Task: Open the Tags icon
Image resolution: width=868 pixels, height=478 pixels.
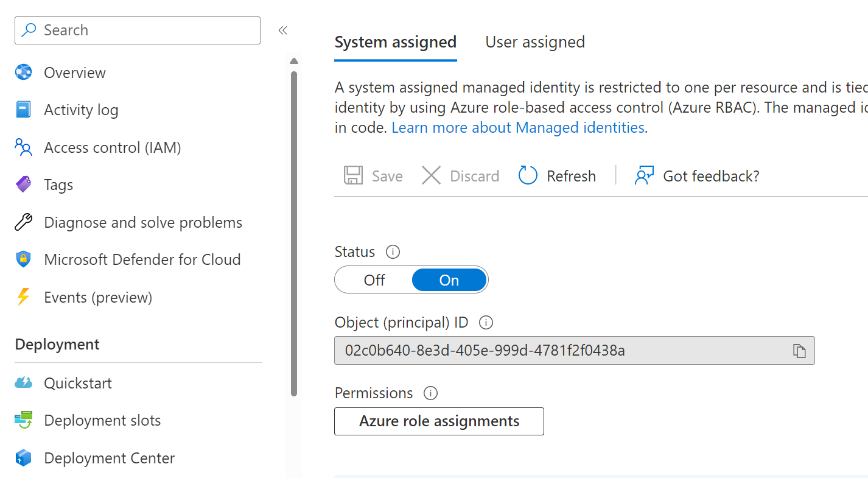Action: [x=23, y=185]
